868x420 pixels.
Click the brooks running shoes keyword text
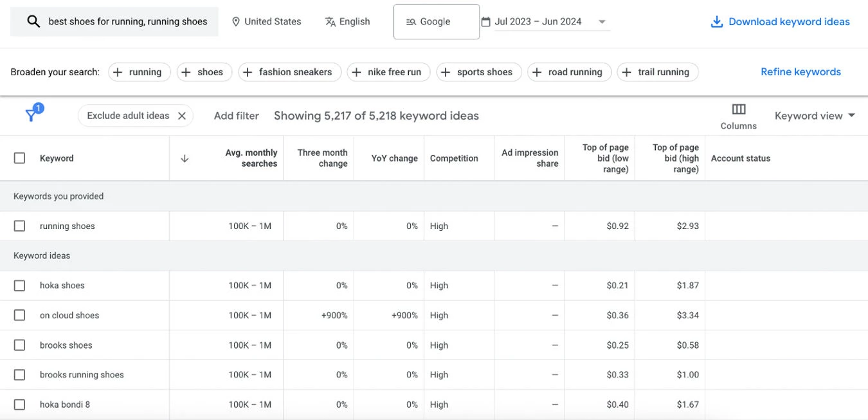pyautogui.click(x=82, y=375)
